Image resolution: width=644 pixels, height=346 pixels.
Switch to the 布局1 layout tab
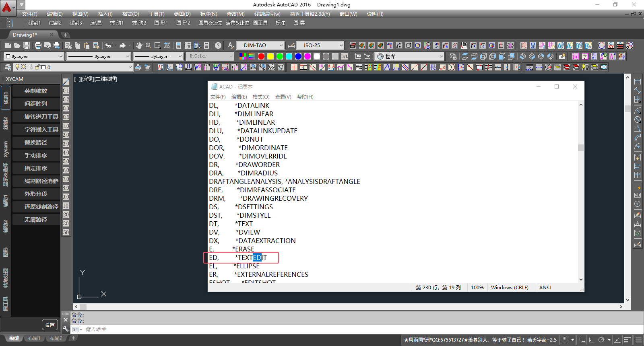pos(34,338)
